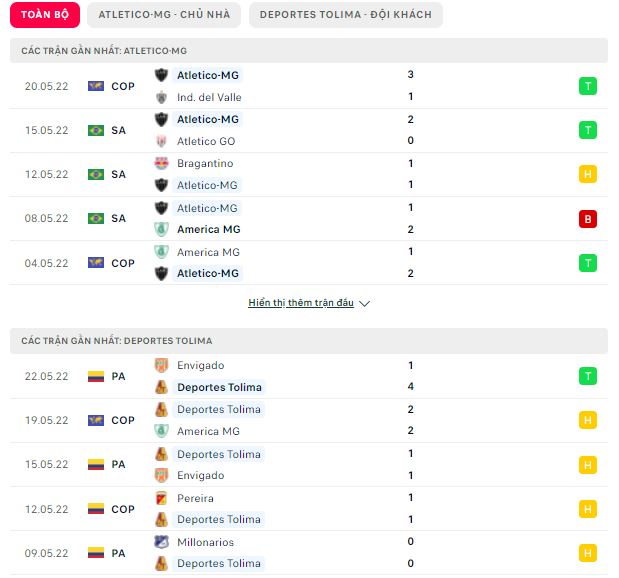The image size is (619, 578).
Task: Click the Millonarios team crest
Action: coord(161,542)
